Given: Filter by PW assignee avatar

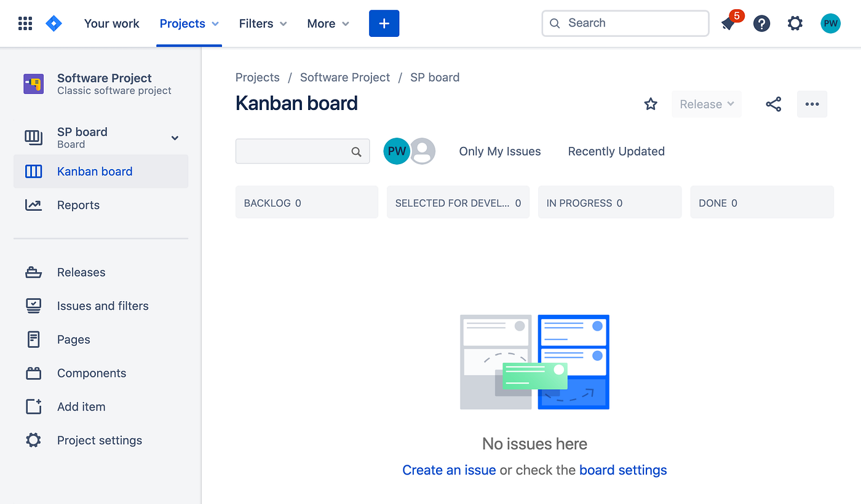Looking at the screenshot, I should [397, 151].
